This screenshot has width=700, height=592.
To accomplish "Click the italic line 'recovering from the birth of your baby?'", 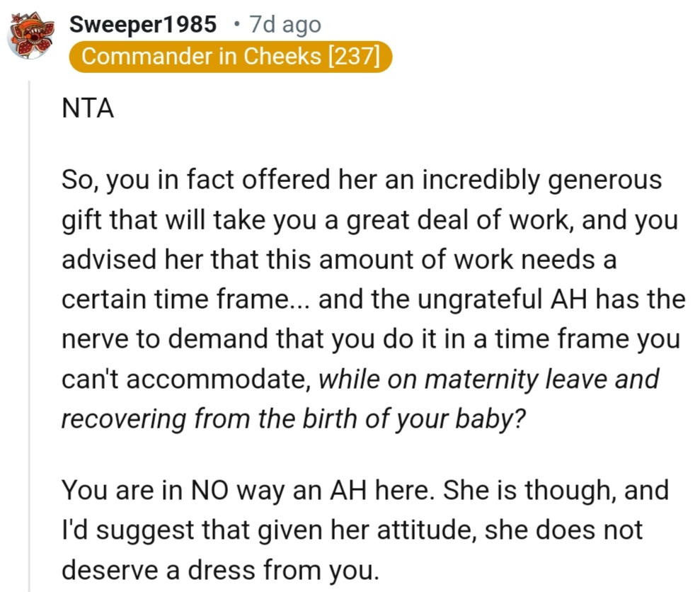I will click(293, 419).
